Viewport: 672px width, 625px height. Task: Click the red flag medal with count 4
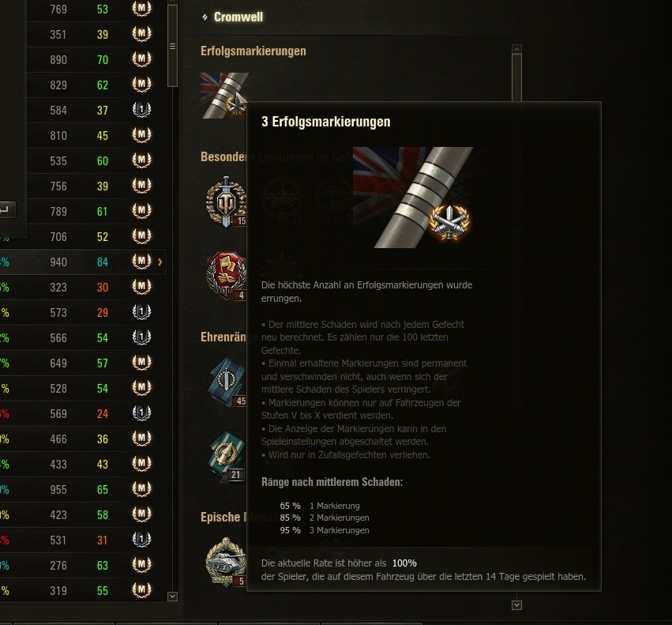tap(226, 276)
